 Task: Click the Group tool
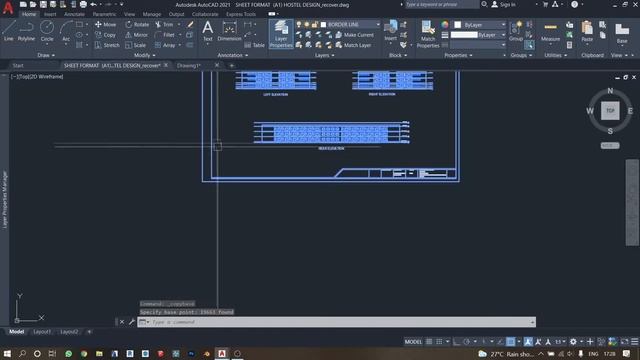pyautogui.click(x=516, y=31)
